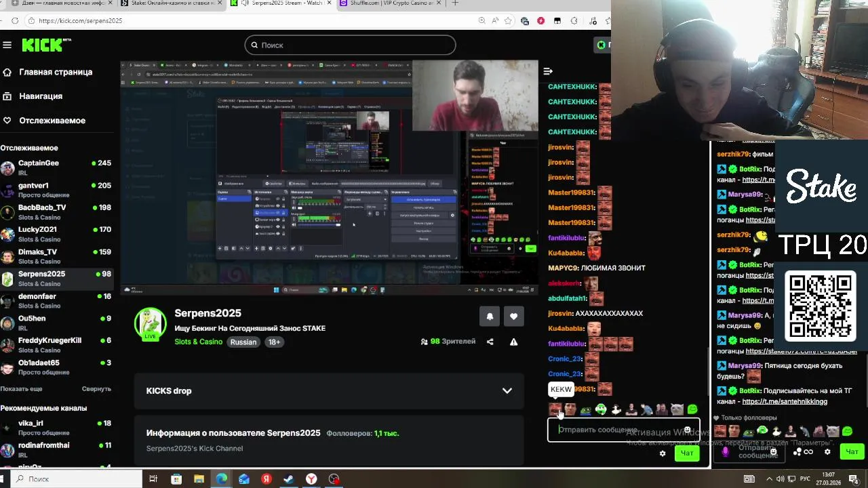The height and width of the screenshot is (488, 868).
Task: Open Dimaks_TV channel
Action: click(56, 256)
